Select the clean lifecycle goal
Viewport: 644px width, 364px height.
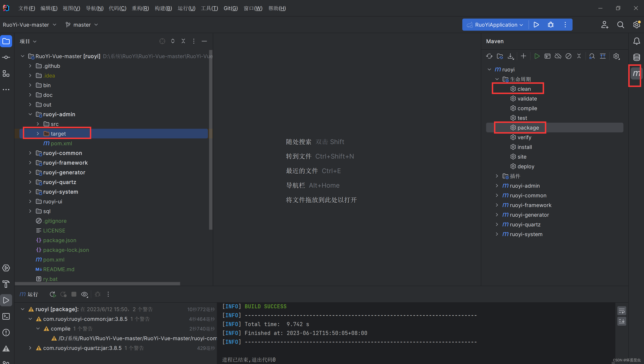pyautogui.click(x=520, y=89)
